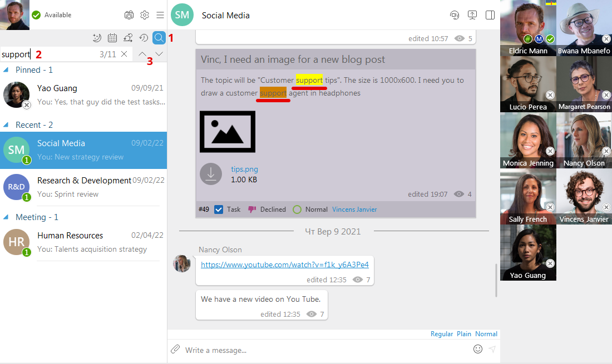Toggle the Task checkbox on message #49

click(x=219, y=210)
